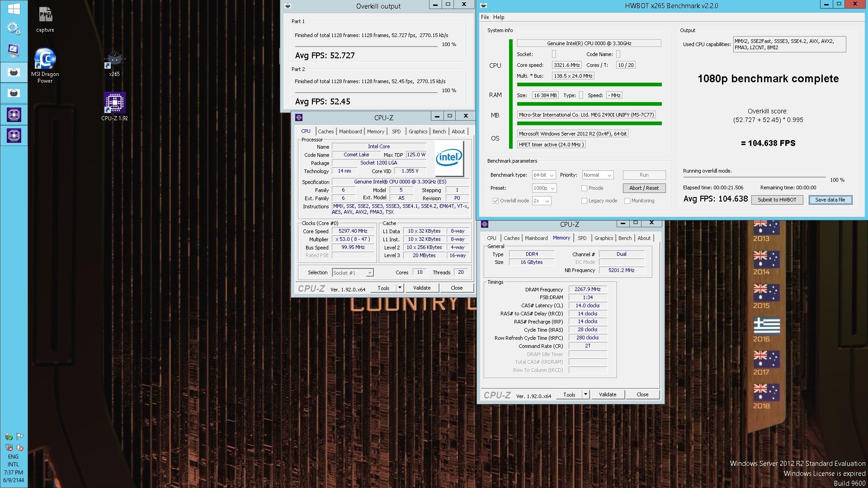Viewport: 868px width, 488px height.
Task: Enable the Monitoring checkbox
Action: [627, 201]
